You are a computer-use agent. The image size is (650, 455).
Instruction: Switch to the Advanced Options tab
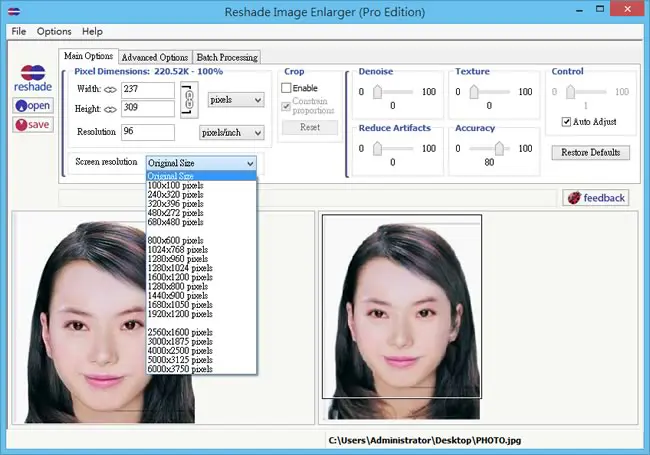coord(155,57)
